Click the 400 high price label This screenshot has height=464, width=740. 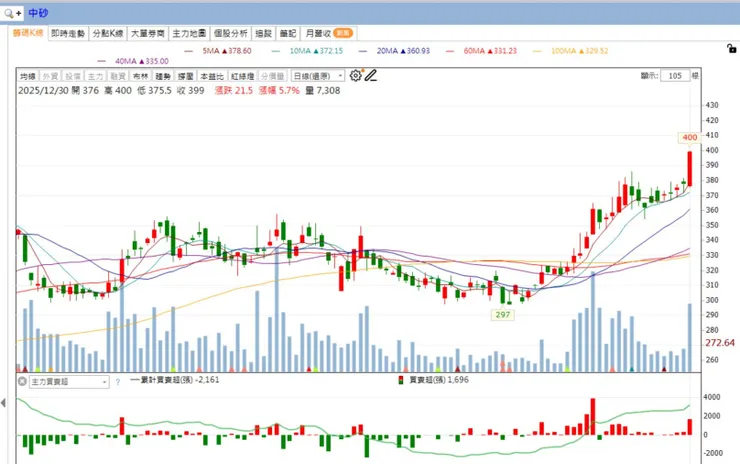pos(690,137)
